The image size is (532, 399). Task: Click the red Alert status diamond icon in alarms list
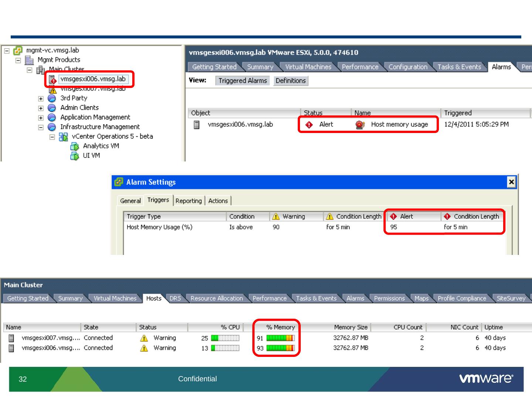(x=309, y=125)
